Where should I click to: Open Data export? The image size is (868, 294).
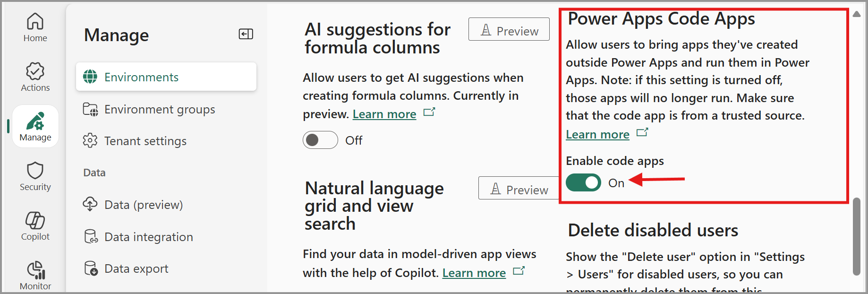136,269
